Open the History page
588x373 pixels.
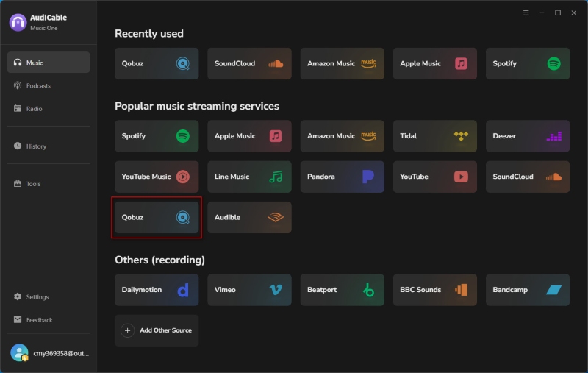click(49, 146)
